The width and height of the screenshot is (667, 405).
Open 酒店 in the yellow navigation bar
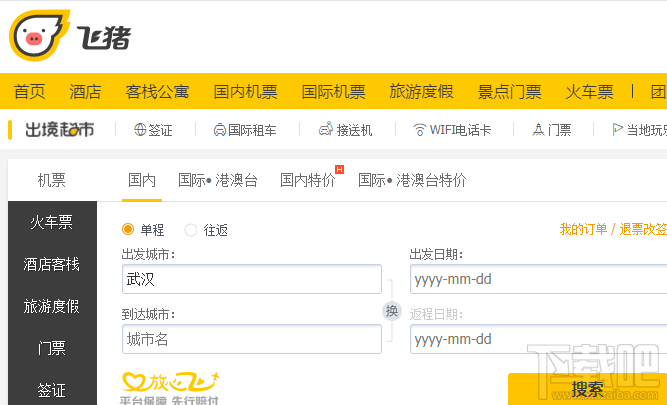point(86,91)
